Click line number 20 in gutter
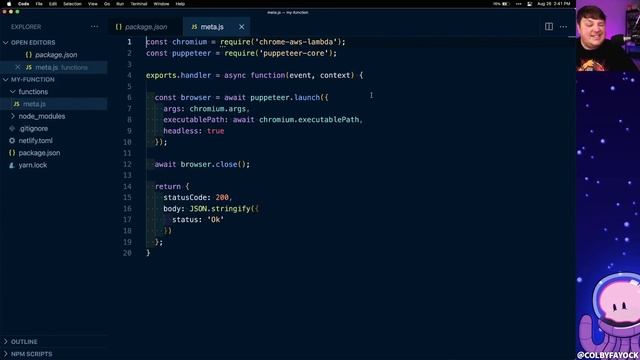The width and height of the screenshot is (640, 360). (127, 253)
